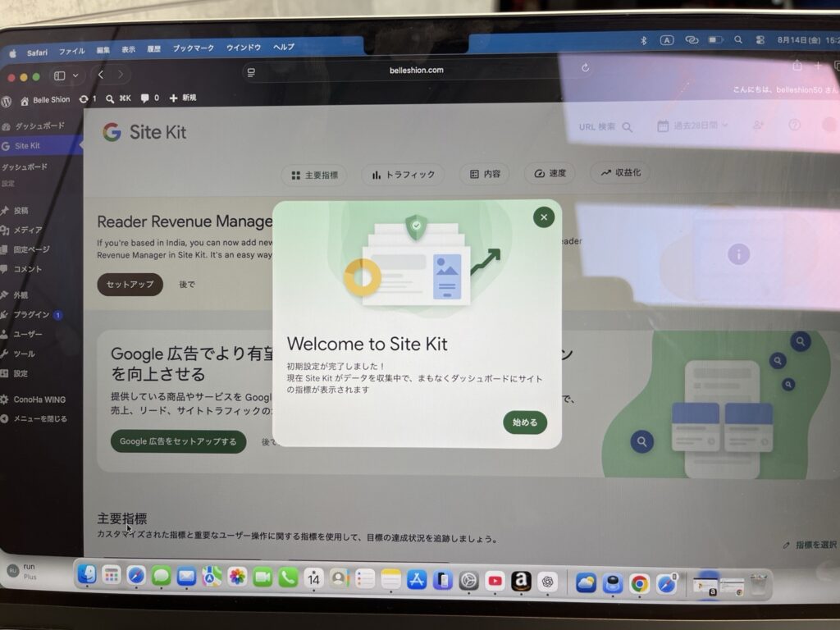Open Photos from the Dock
Screen dimensions: 840x630
pos(237,577)
